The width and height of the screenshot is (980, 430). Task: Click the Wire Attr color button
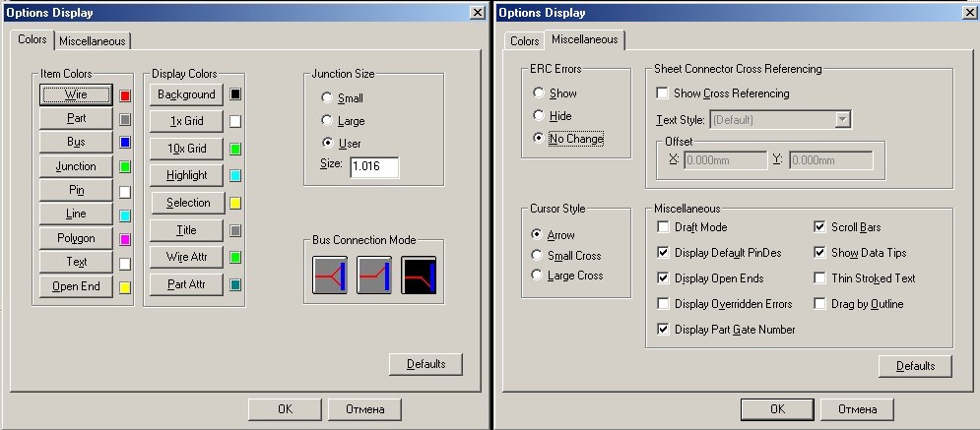click(x=186, y=257)
